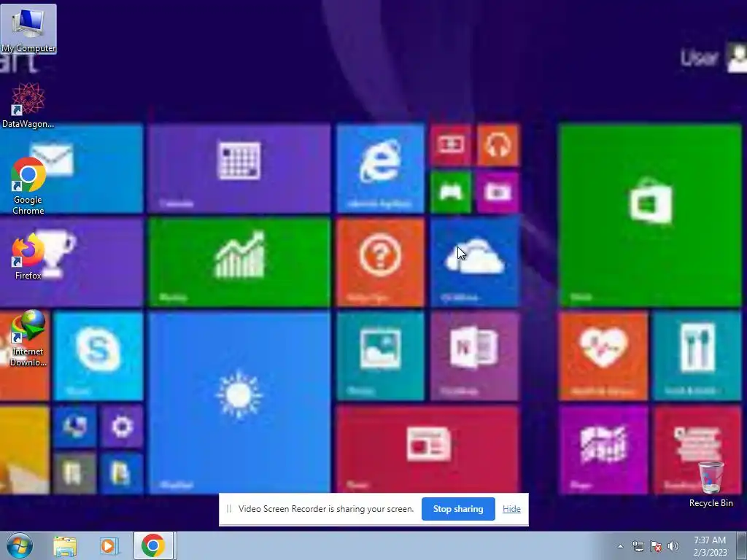
Task: Click the Show desktop strip beside clock
Action: pyautogui.click(x=742, y=545)
